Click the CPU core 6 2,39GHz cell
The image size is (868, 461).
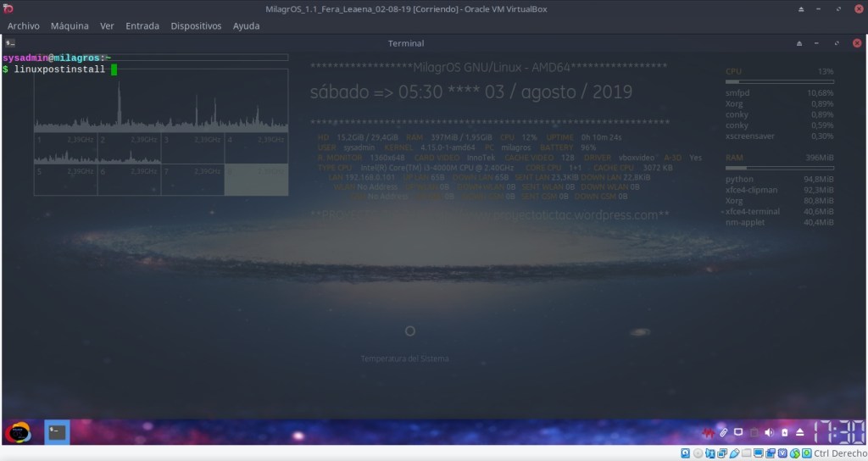pos(129,180)
